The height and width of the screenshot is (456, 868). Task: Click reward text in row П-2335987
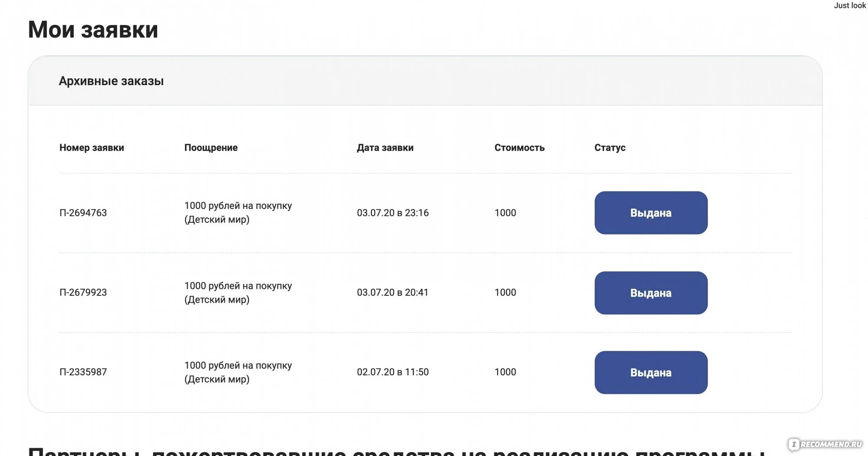click(x=238, y=372)
